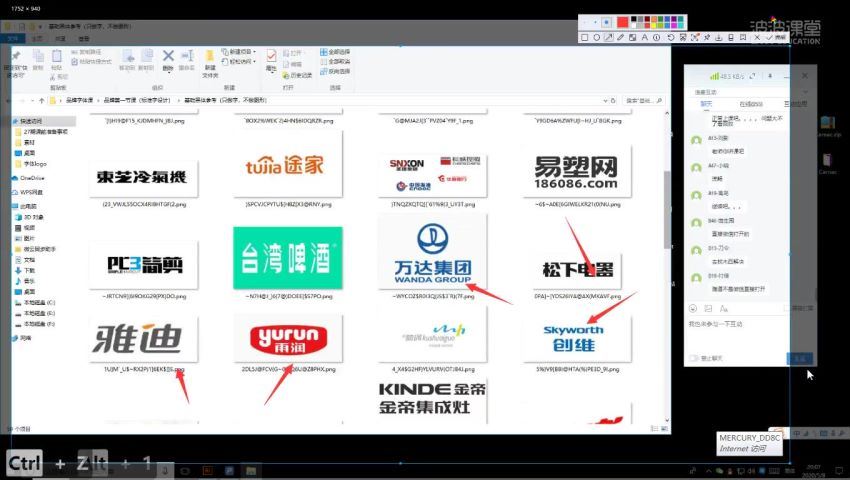Click Copy path in the ribbon
The width and height of the screenshot is (850, 480).
pos(86,52)
